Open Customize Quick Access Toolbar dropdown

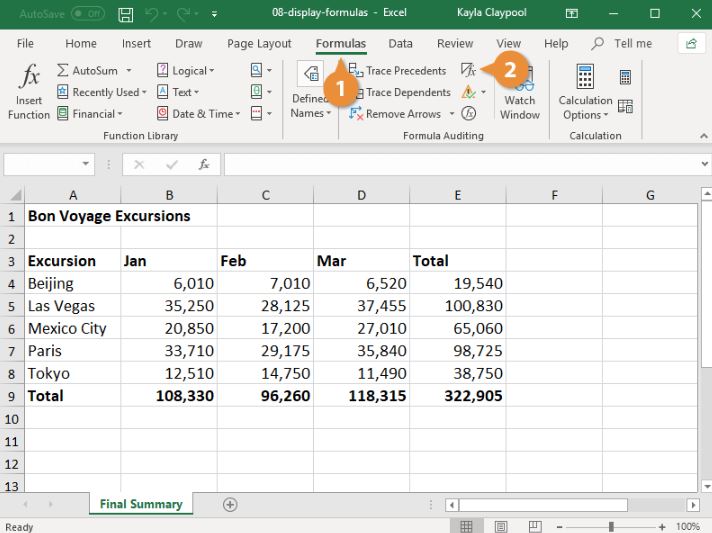[214, 15]
